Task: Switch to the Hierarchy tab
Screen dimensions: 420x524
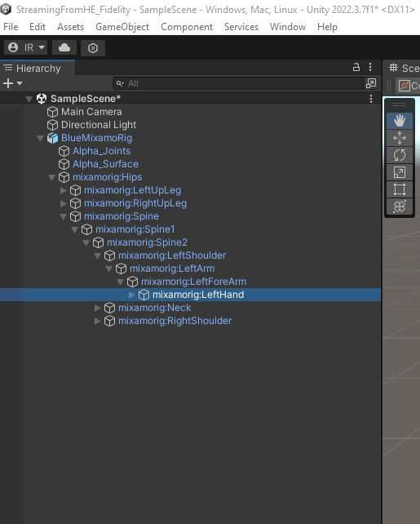Action: 38,69
